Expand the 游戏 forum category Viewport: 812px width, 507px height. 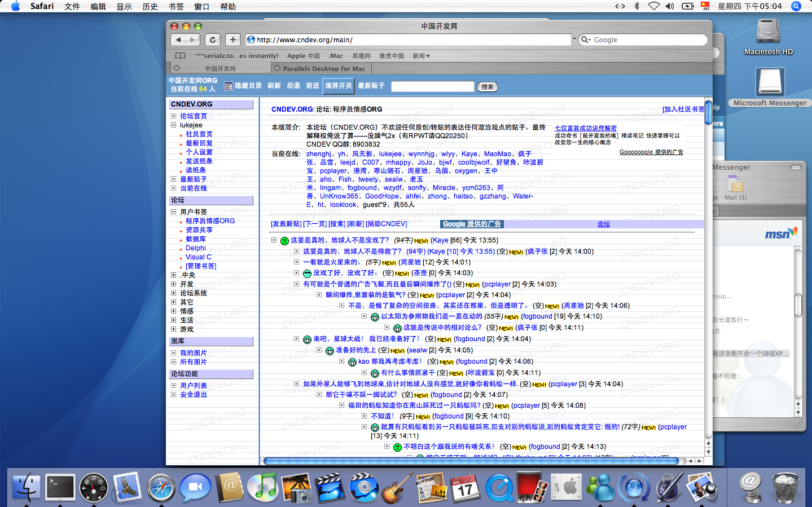coord(174,329)
